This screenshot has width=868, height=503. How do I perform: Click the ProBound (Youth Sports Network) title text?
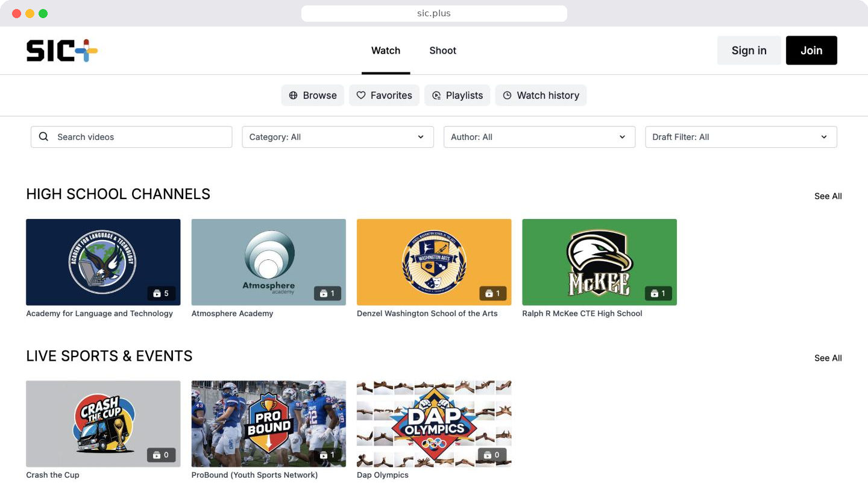254,475
